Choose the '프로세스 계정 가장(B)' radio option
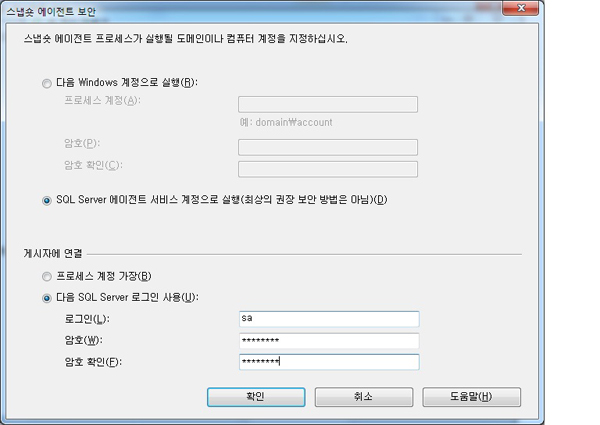600x425 pixels. 47,277
